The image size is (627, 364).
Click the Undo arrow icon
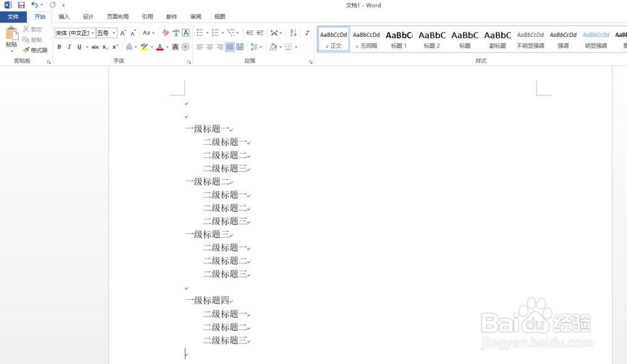point(34,5)
